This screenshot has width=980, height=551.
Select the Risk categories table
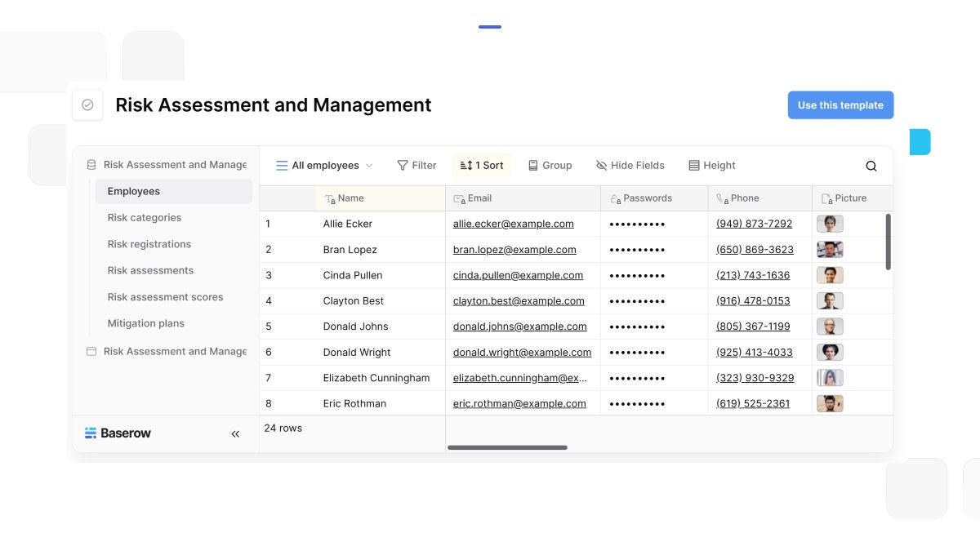pyautogui.click(x=145, y=218)
